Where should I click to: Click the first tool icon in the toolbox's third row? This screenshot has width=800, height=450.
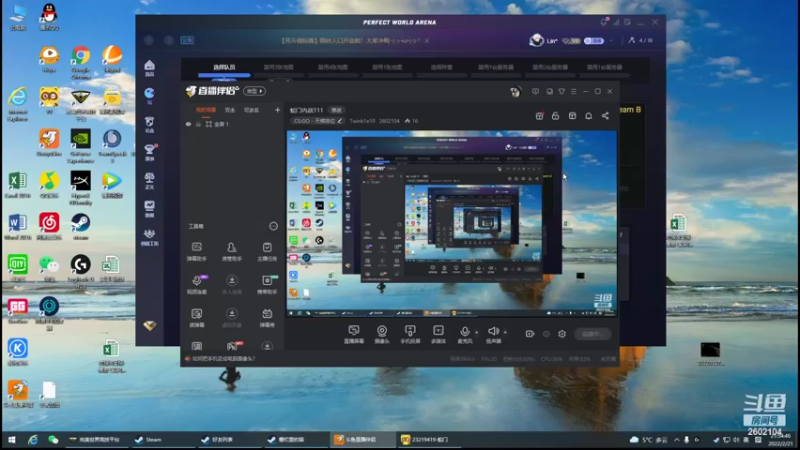[x=197, y=313]
